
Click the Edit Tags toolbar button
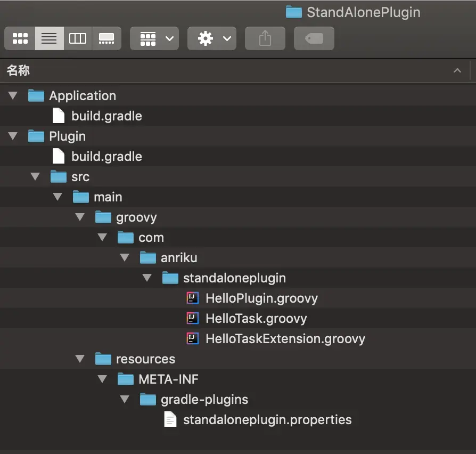pos(314,38)
